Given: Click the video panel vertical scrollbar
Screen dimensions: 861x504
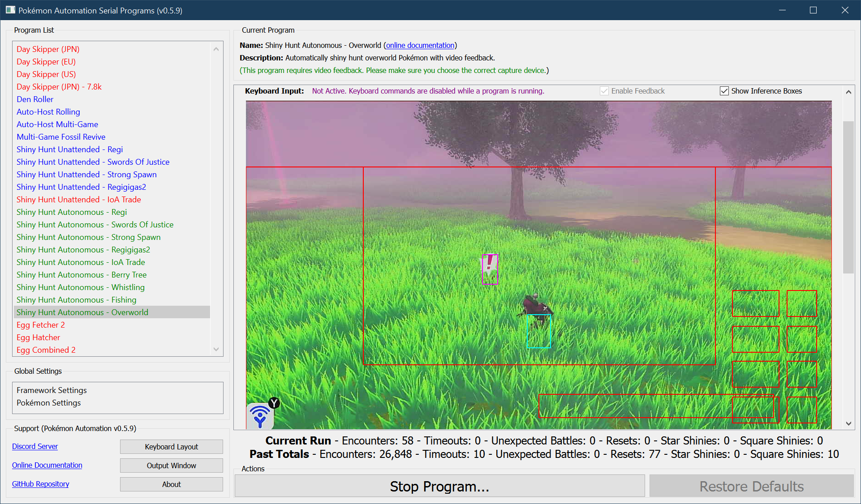Looking at the screenshot, I should pos(848,197).
